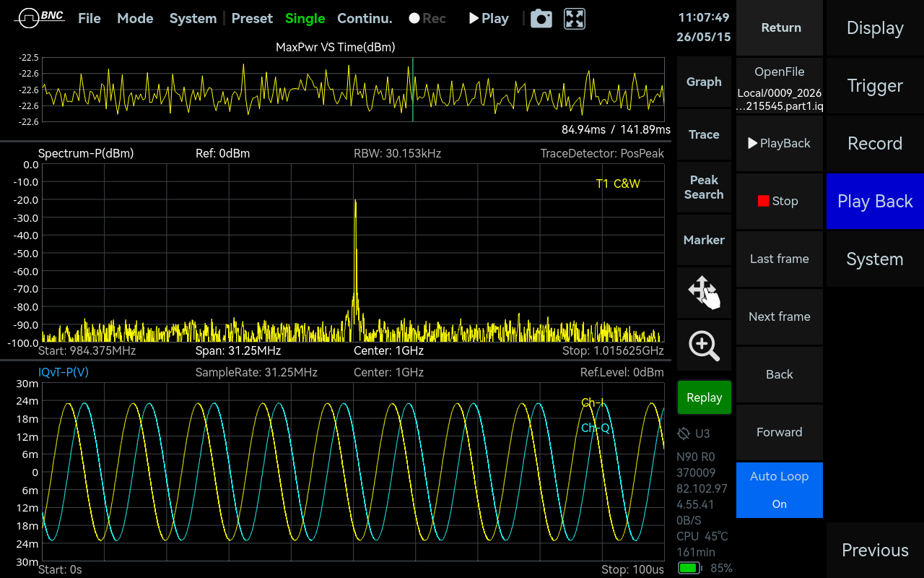Click the 11:07:49 clock display

(x=704, y=17)
